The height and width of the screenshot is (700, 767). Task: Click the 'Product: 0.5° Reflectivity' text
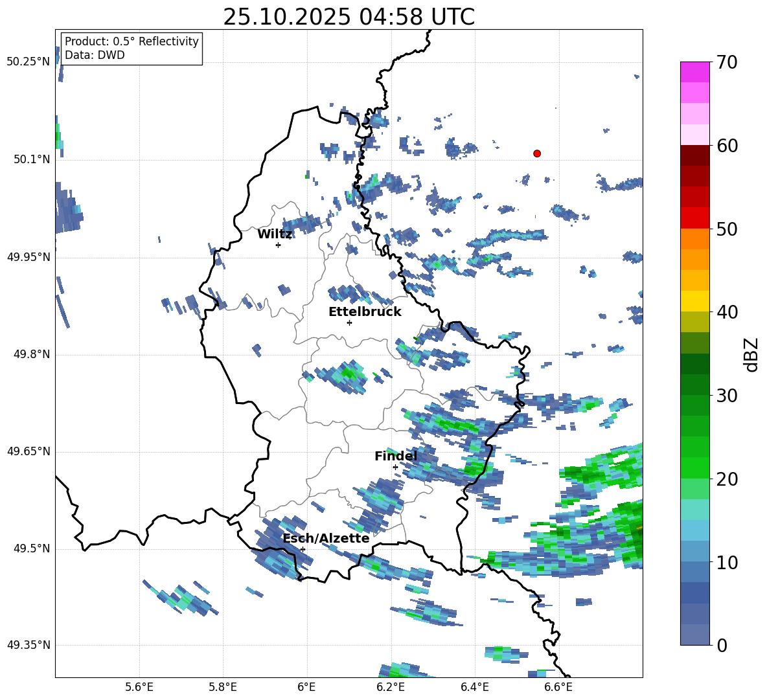(x=132, y=41)
